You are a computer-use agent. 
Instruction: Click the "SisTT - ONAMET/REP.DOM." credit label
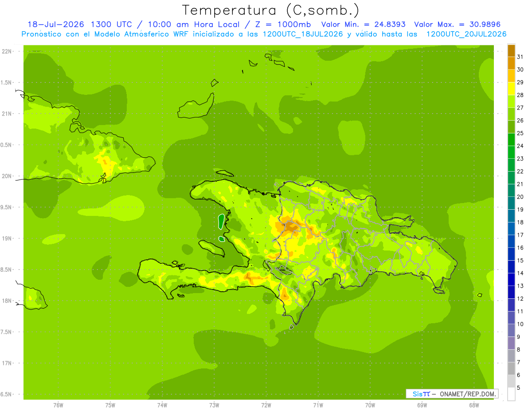point(452,394)
